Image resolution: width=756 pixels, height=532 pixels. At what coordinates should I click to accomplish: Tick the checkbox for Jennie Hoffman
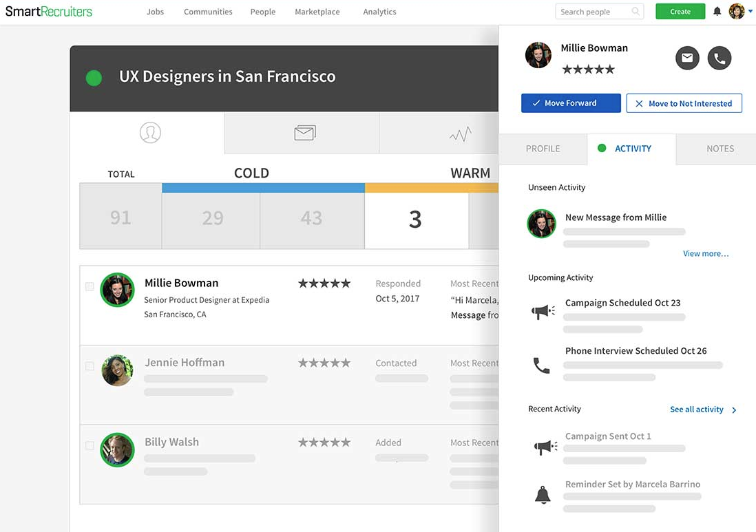(90, 366)
